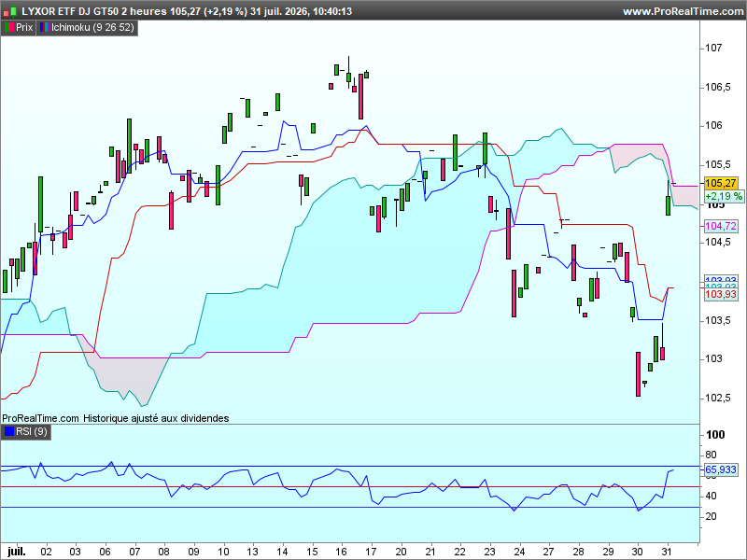Click the 103 price axis label
747x560 pixels.
click(x=713, y=358)
